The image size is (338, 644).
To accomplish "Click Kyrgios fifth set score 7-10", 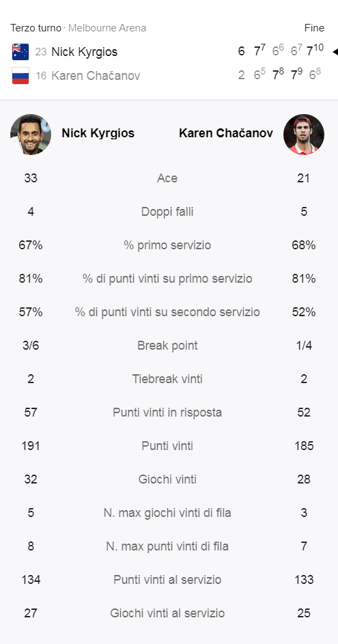I will 315,51.
